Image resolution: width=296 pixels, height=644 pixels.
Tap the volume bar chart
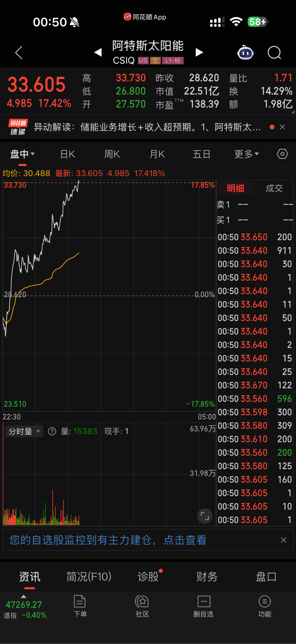tap(109, 474)
